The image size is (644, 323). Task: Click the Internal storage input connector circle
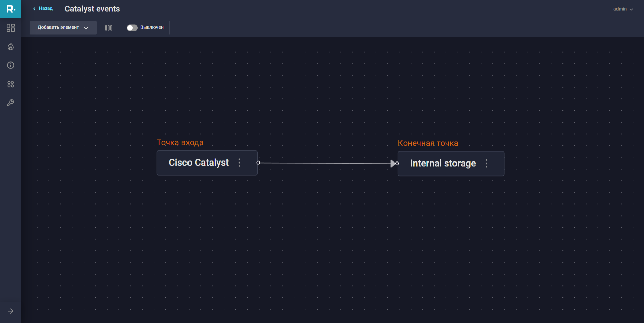[397, 164]
